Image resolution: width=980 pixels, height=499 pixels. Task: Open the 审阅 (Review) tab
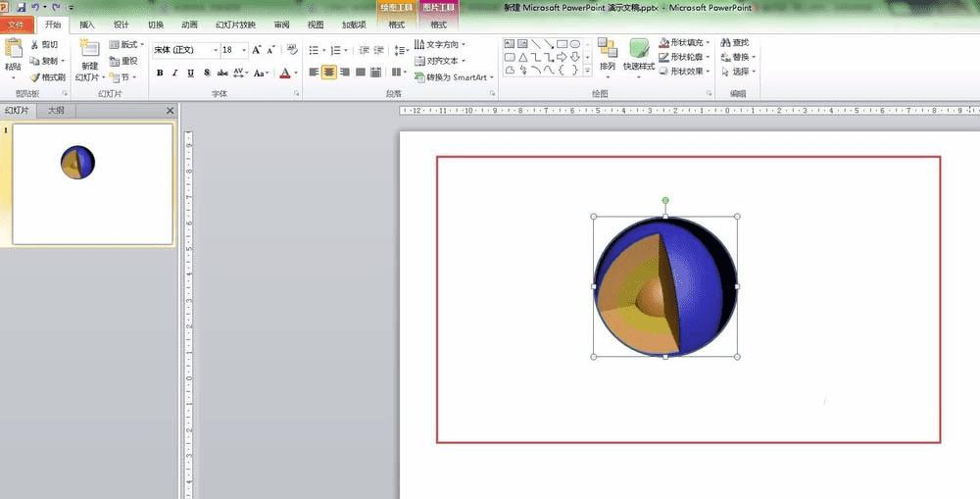pyautogui.click(x=282, y=25)
